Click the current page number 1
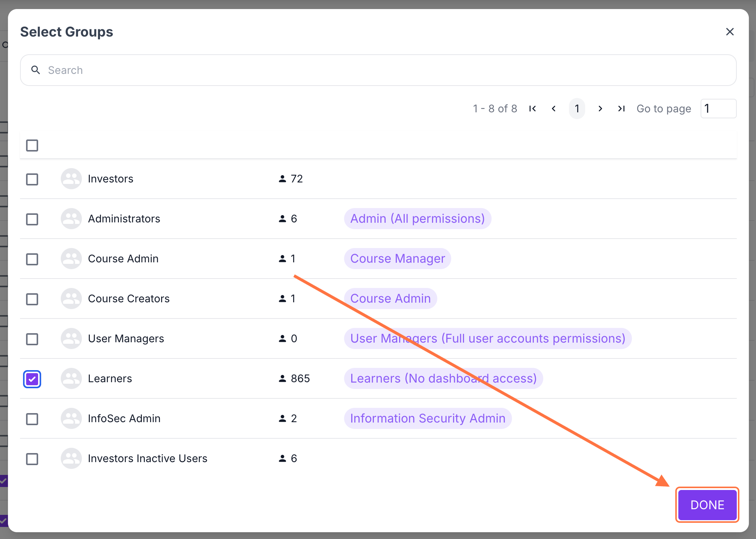Screen dimensions: 756x539 [x=577, y=109]
